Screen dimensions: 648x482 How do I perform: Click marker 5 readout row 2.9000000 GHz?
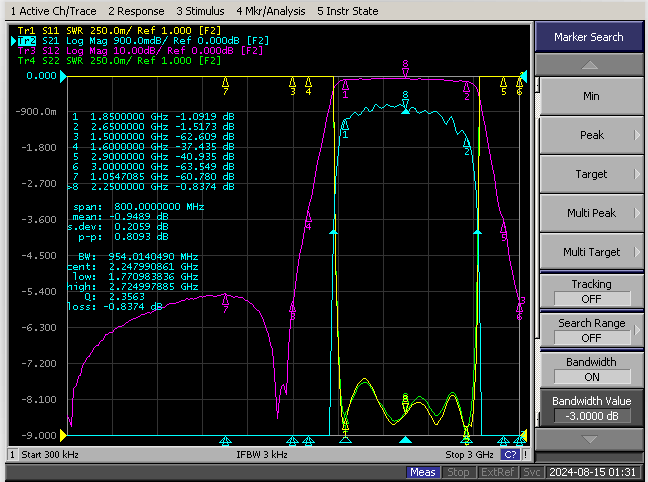[x=153, y=157]
